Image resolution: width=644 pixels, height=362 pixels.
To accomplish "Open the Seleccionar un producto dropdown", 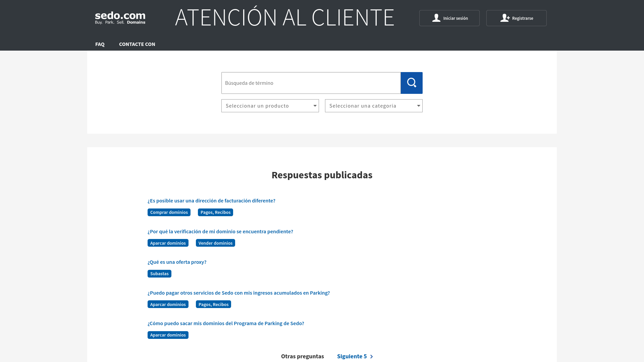I will click(x=270, y=106).
